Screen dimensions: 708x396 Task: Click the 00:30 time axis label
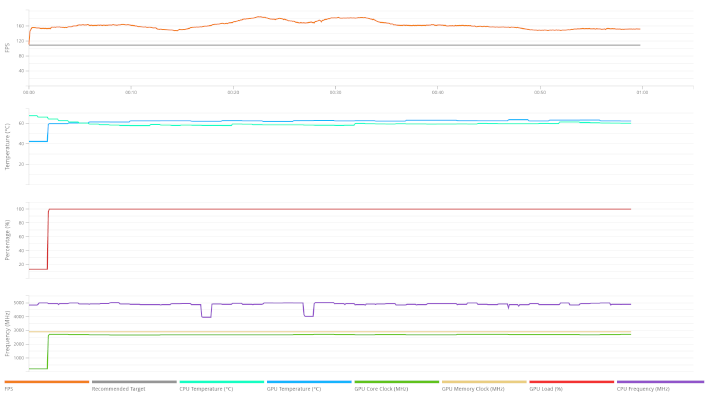click(x=335, y=92)
